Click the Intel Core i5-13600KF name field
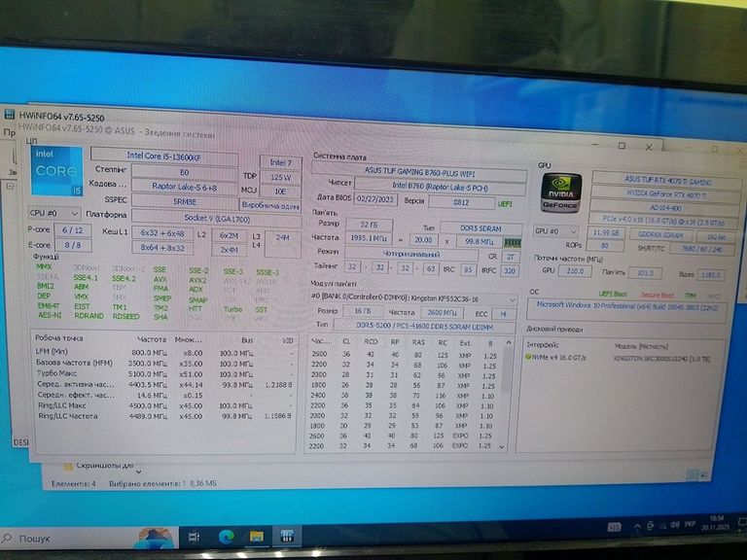Screen dimensions: 747x560 (163, 156)
